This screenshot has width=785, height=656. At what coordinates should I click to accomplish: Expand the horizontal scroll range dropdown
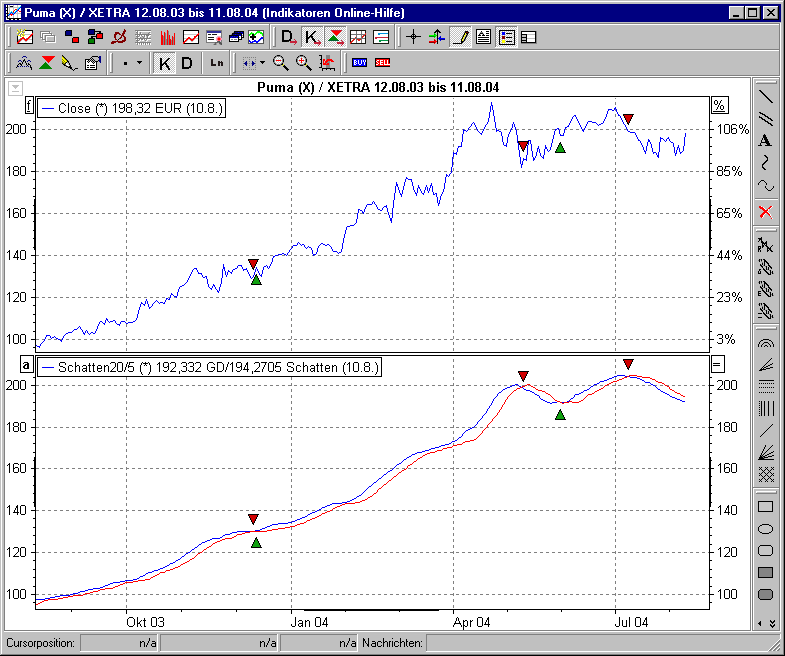(x=261, y=63)
